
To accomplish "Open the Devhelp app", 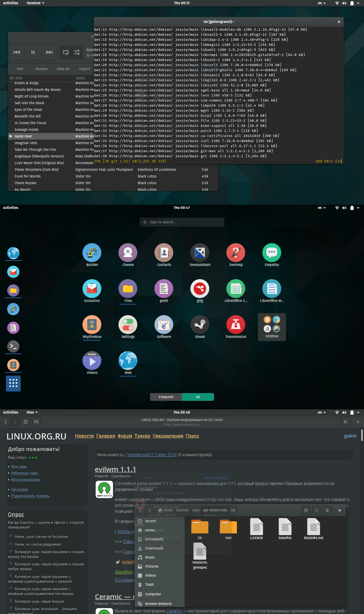I will (x=236, y=255).
